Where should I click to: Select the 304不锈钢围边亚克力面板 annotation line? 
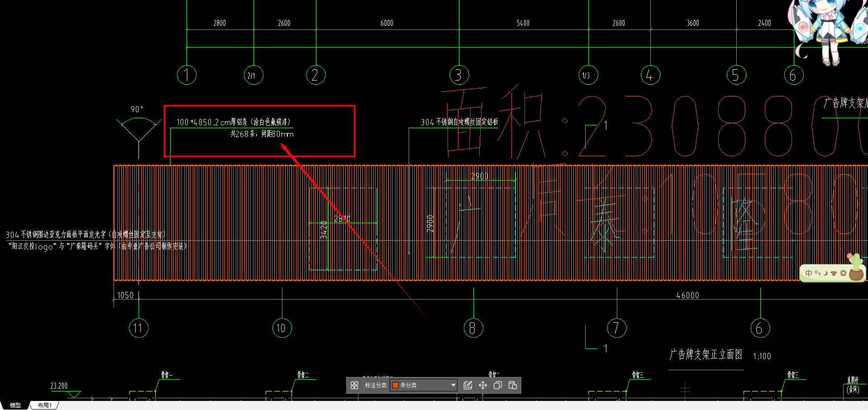[x=86, y=234]
